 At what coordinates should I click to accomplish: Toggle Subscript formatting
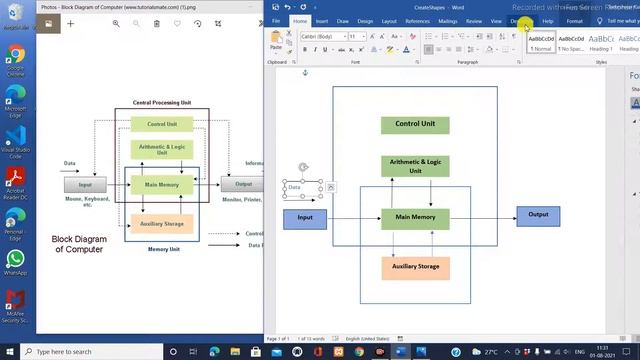pyautogui.click(x=351, y=49)
